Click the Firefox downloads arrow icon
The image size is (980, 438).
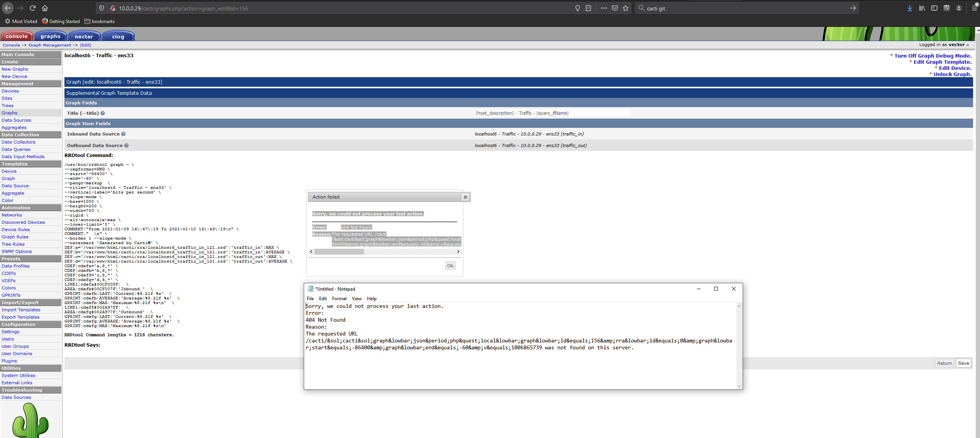click(x=909, y=8)
